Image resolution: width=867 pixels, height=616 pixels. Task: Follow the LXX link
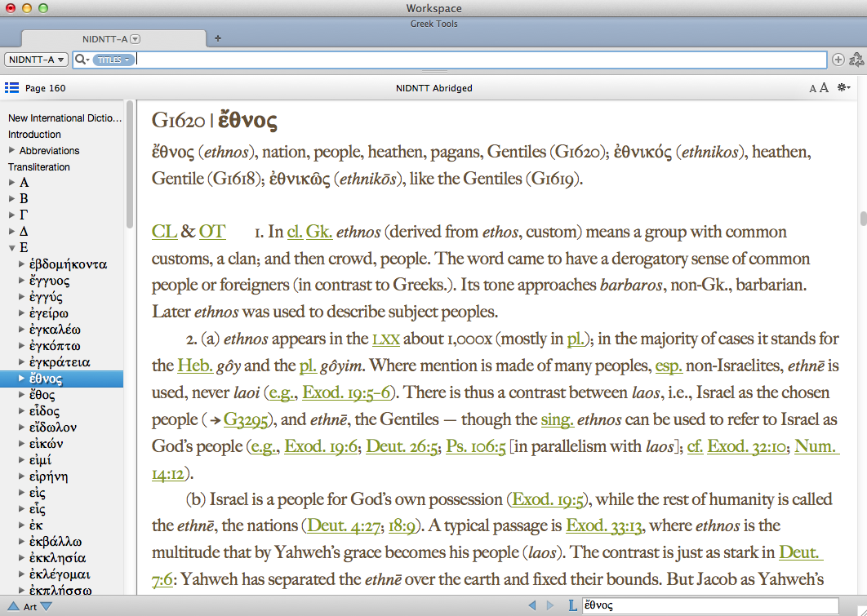pyautogui.click(x=386, y=339)
